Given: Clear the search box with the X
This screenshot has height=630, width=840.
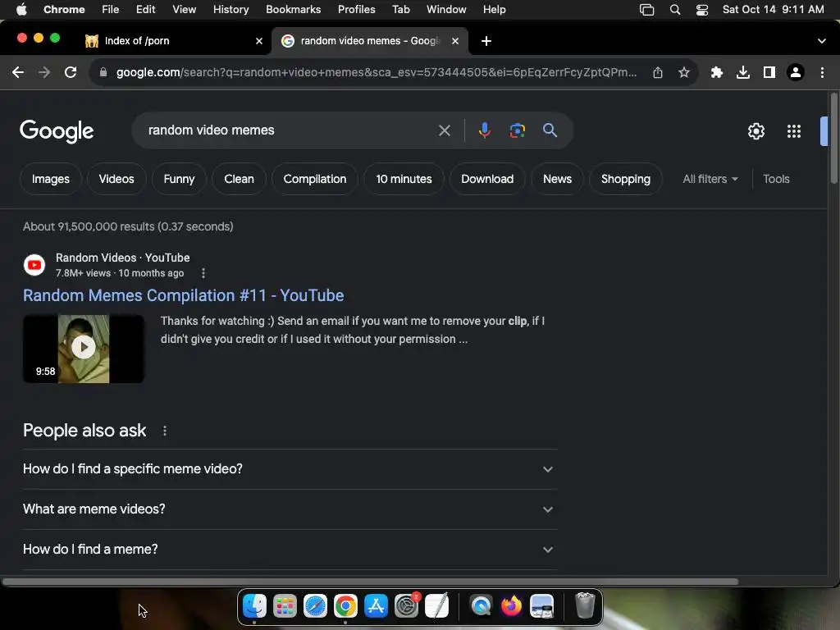Looking at the screenshot, I should pos(444,130).
